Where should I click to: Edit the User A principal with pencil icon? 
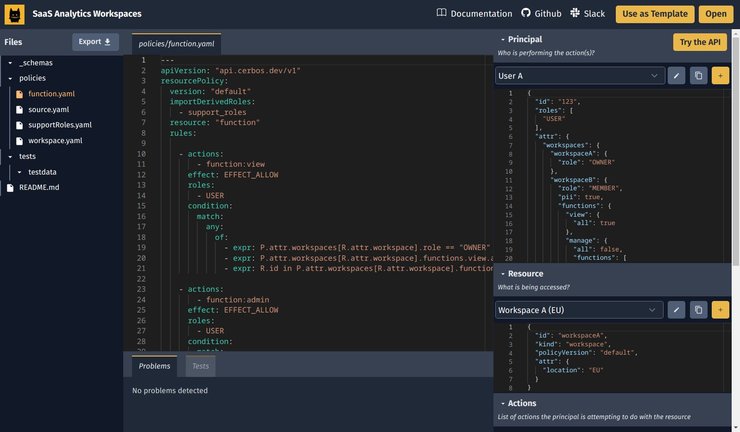coord(677,75)
